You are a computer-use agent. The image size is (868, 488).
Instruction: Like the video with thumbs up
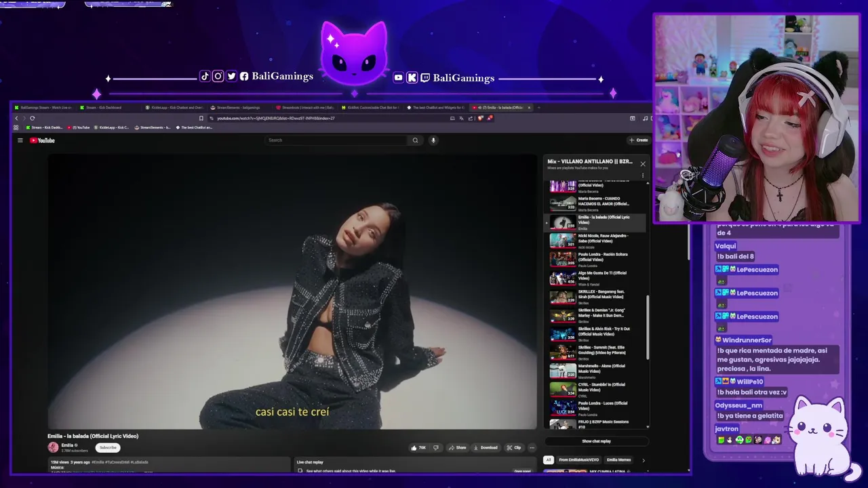[418, 447]
